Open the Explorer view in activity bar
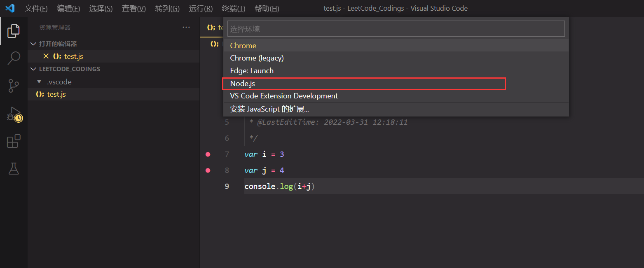This screenshot has height=268, width=644. tap(14, 31)
